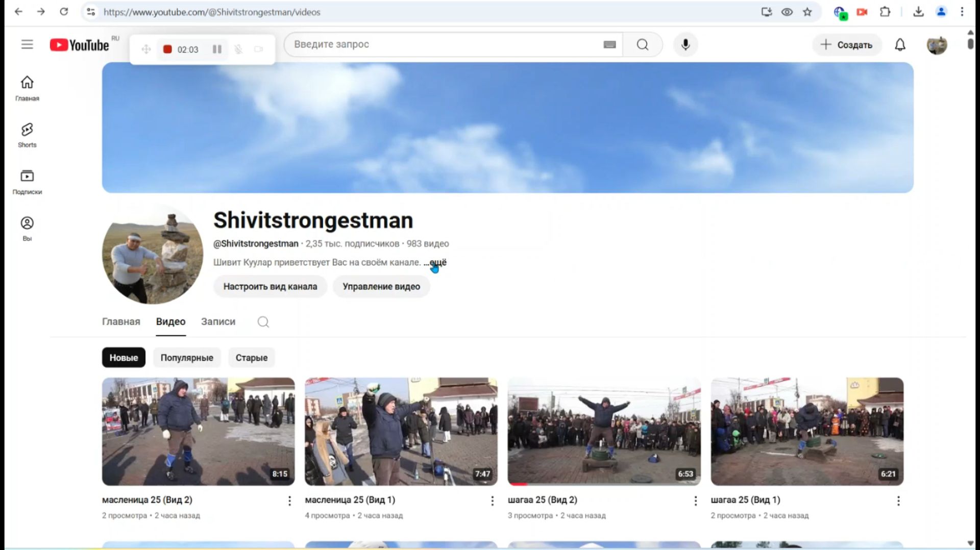Switch to the Записи tab

[218, 322]
